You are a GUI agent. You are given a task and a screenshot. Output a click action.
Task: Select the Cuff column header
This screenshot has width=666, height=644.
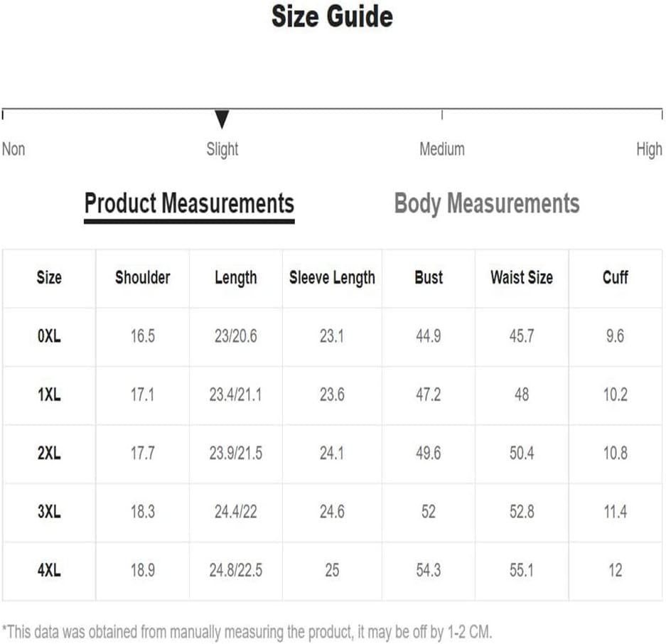click(x=615, y=277)
